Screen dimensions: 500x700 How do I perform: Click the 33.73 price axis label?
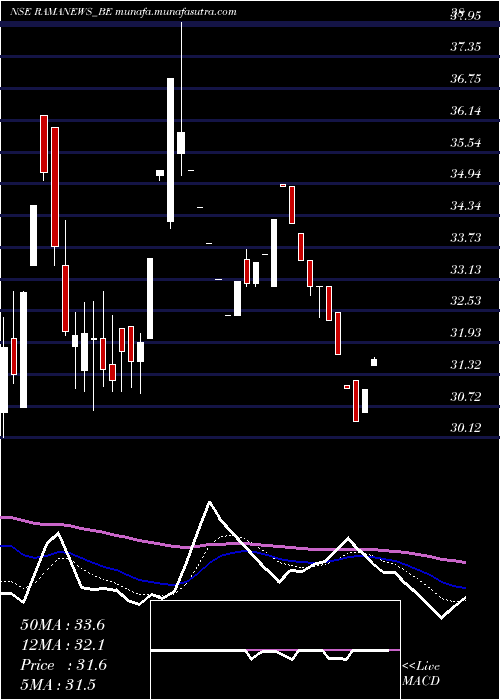pyautogui.click(x=466, y=238)
